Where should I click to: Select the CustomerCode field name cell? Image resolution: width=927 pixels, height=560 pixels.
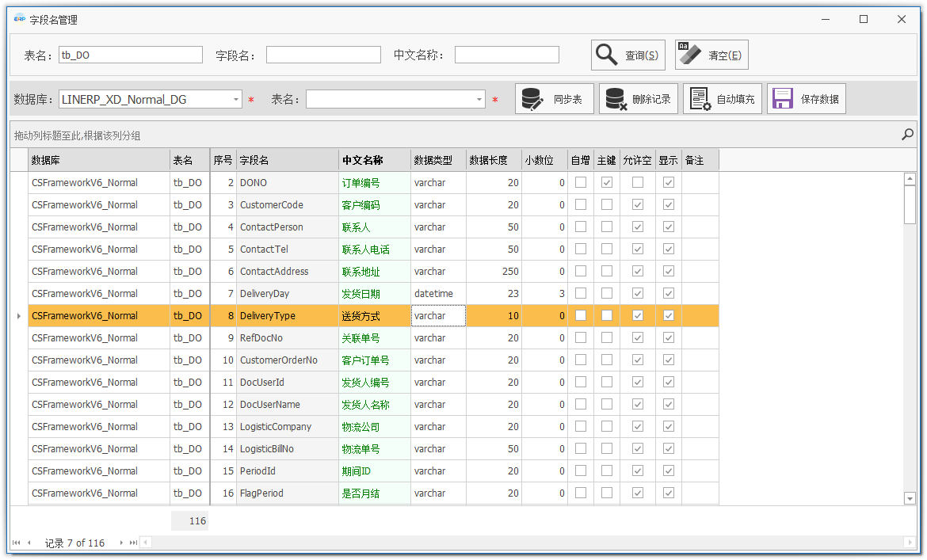click(x=288, y=205)
